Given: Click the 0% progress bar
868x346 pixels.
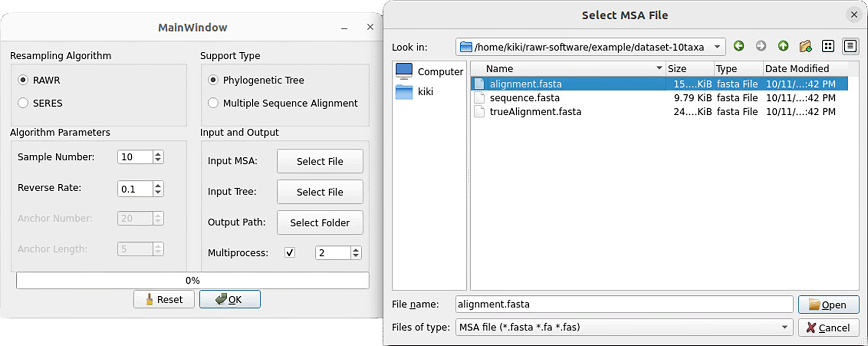Looking at the screenshot, I should pos(193,281).
